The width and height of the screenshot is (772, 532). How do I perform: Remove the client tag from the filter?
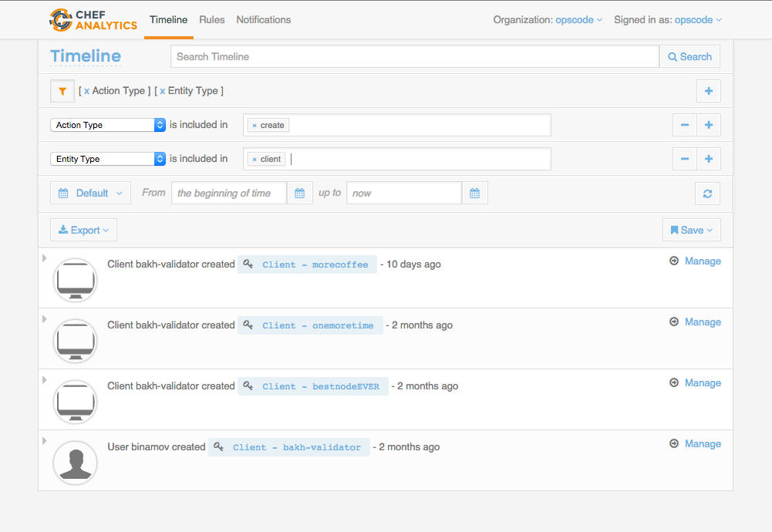255,160
